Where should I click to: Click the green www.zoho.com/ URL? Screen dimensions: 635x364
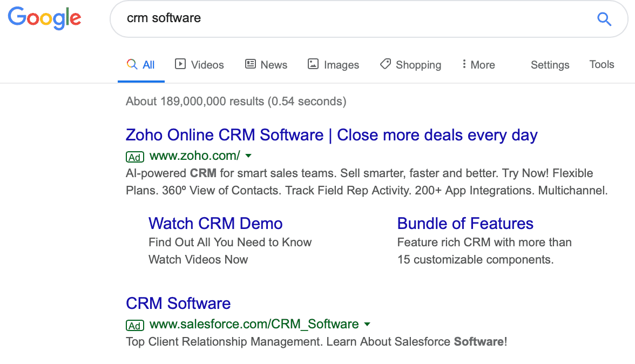(x=195, y=156)
